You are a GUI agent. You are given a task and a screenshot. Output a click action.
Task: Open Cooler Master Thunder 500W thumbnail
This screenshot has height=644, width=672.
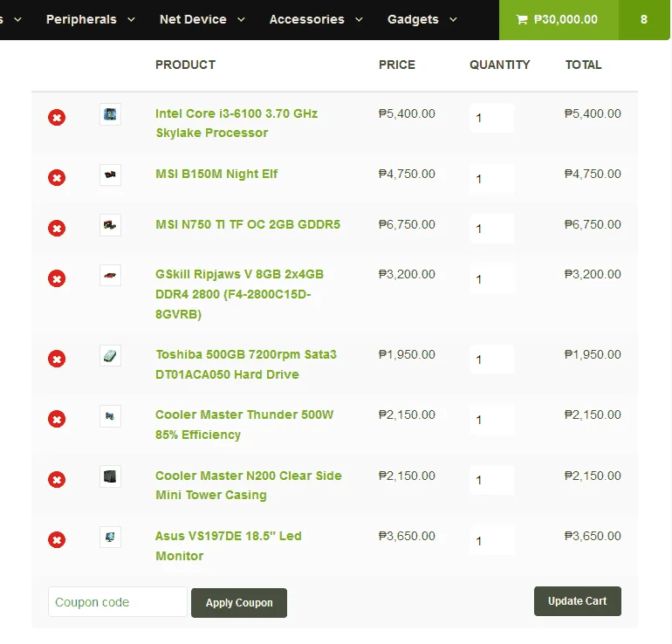point(110,416)
